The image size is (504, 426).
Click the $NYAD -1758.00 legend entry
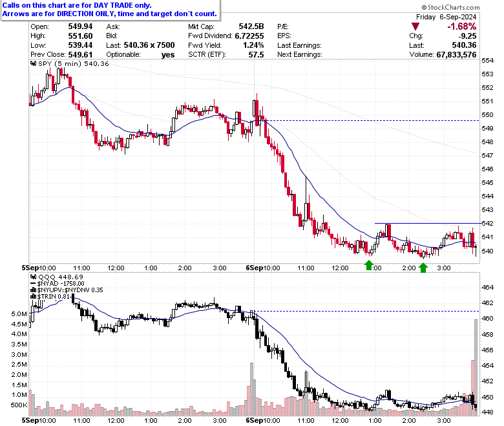(x=61, y=284)
